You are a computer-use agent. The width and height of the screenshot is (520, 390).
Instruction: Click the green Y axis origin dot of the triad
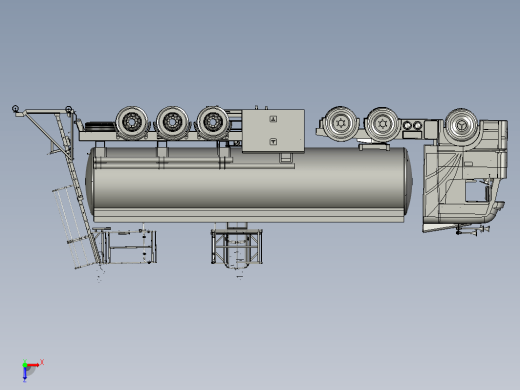[25, 365]
